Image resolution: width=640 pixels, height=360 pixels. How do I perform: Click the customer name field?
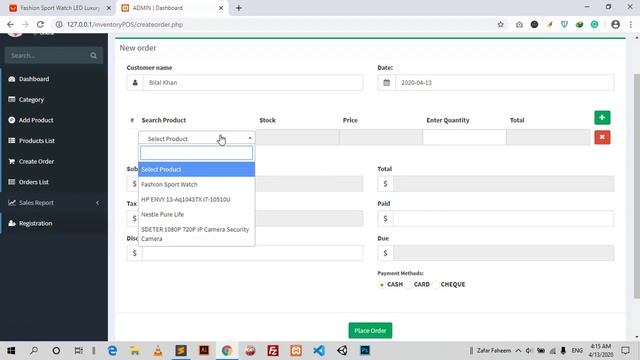pos(253,82)
